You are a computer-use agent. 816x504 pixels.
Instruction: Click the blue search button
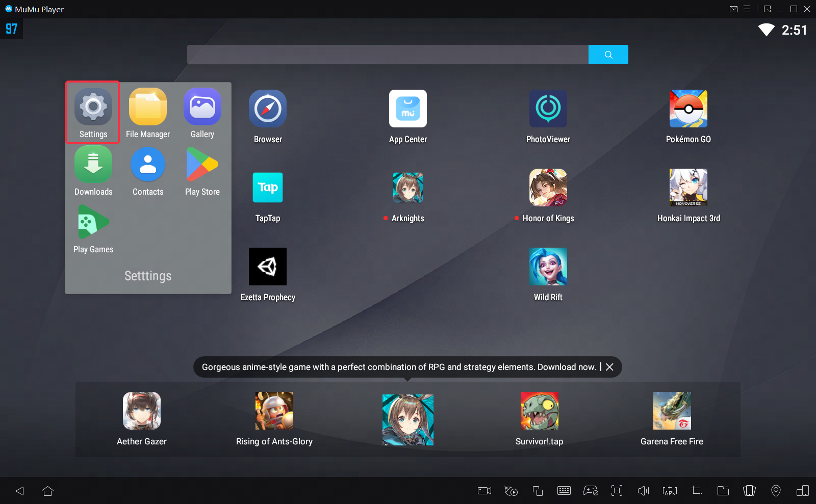pyautogui.click(x=608, y=55)
